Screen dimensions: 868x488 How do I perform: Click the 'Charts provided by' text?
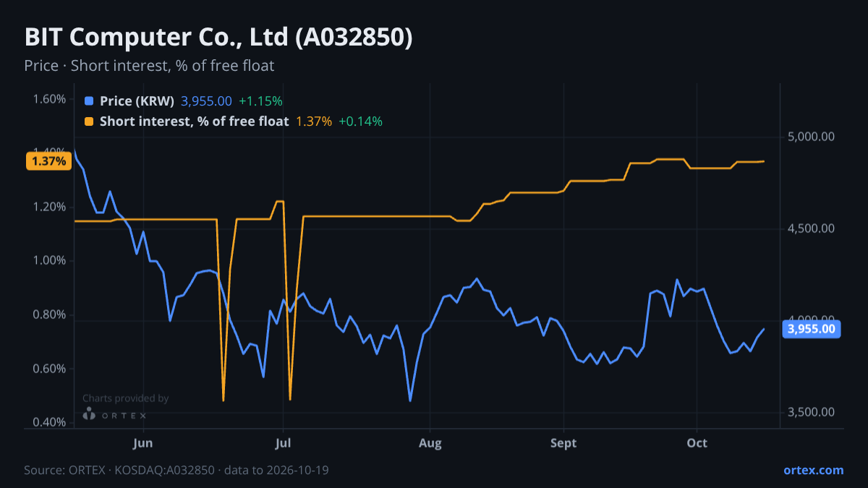[126, 398]
